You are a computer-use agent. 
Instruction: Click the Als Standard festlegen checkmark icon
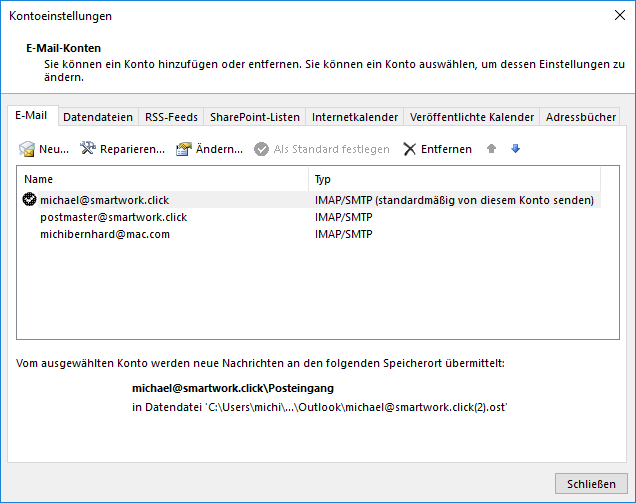261,149
